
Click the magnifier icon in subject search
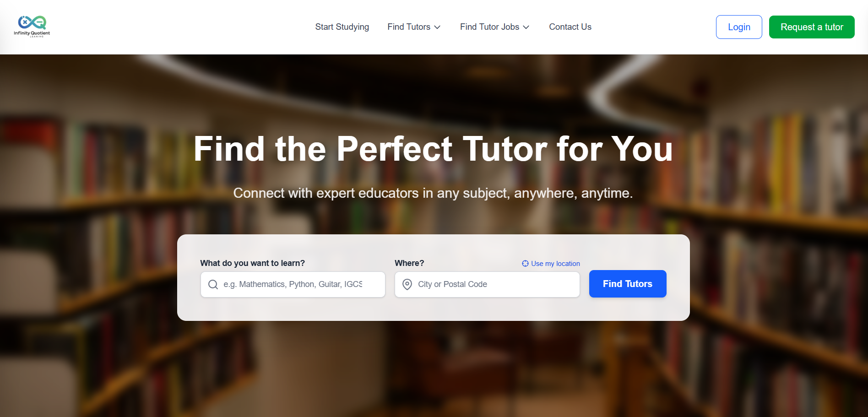click(213, 285)
